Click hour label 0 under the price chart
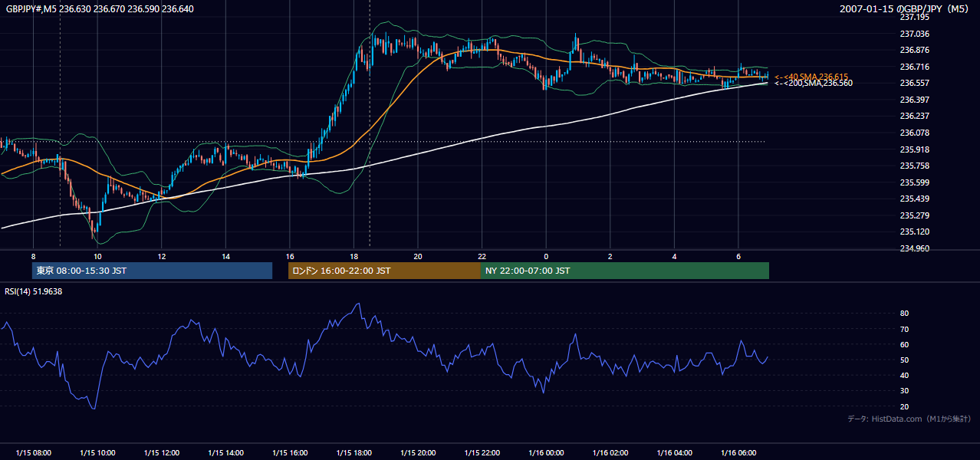Screen dimensions: 980x460 click(545, 256)
